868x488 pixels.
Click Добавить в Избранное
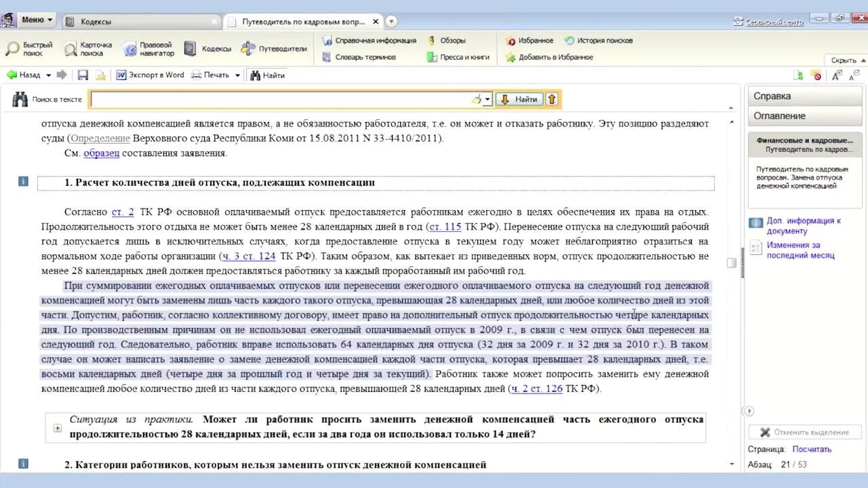click(x=549, y=57)
